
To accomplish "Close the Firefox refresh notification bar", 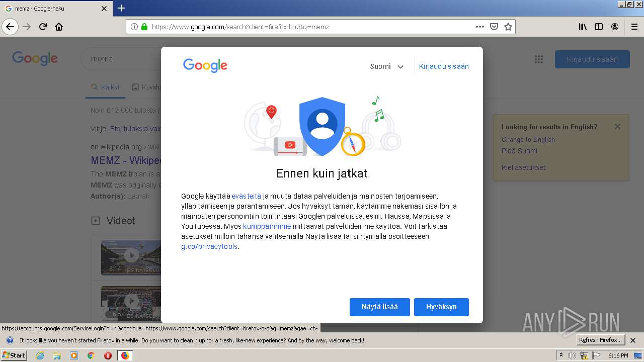I will tap(633, 340).
